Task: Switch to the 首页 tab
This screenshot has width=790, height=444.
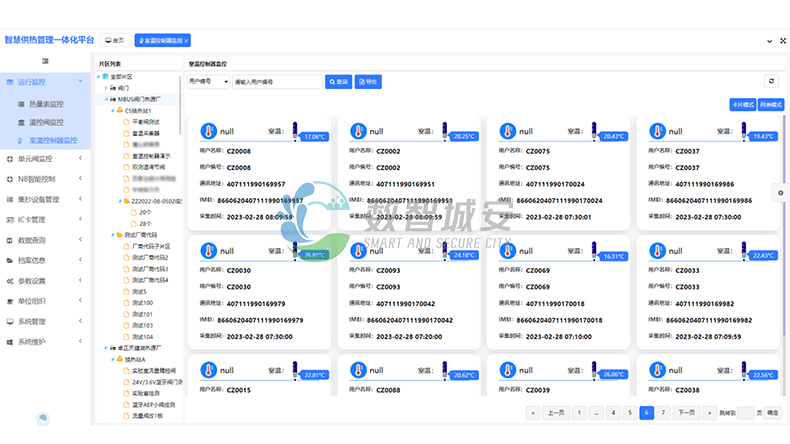Action: coord(114,40)
